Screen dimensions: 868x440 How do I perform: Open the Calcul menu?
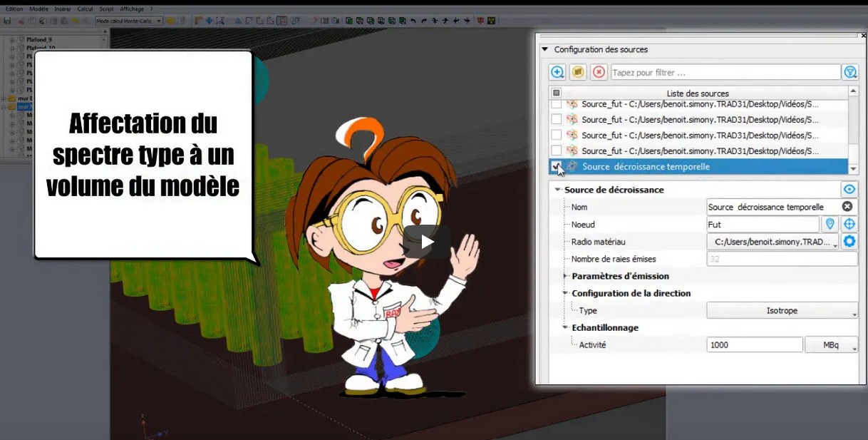coord(85,9)
